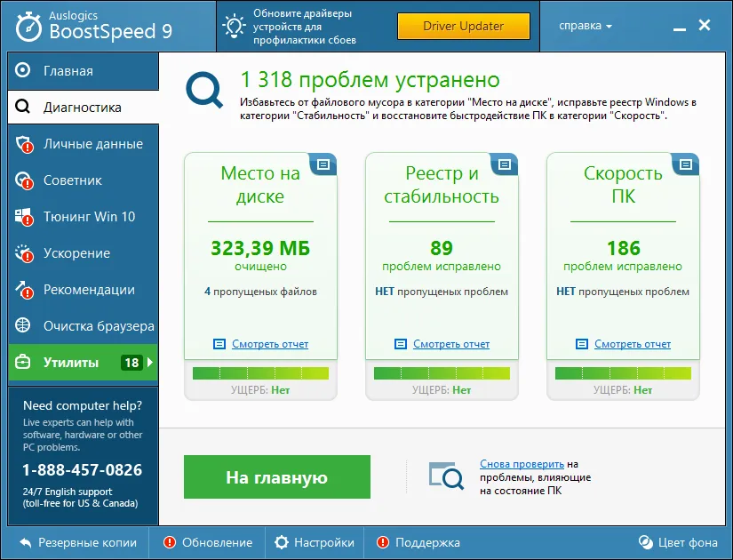
Task: Click report icon beside Скорость ПК Смотреть отчет
Action: [x=582, y=344]
